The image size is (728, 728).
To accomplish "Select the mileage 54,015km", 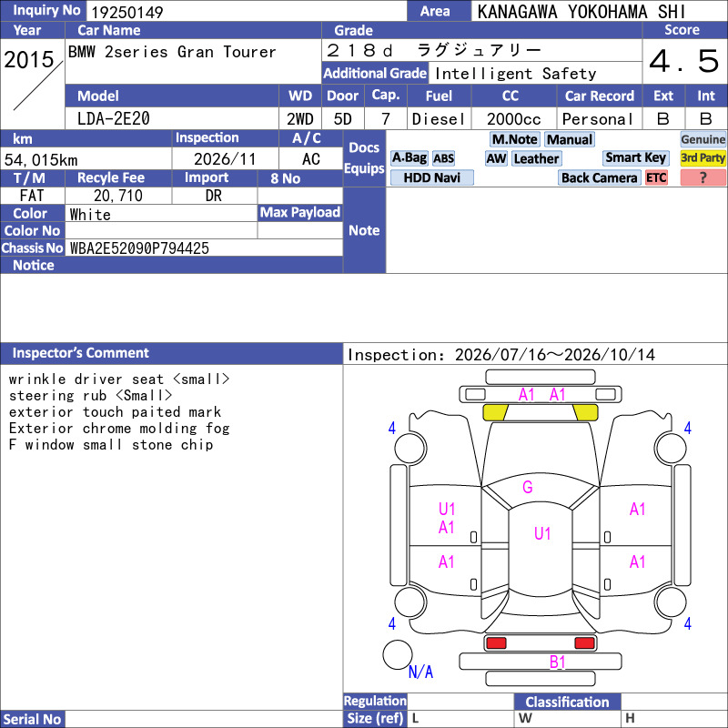I will click(41, 160).
